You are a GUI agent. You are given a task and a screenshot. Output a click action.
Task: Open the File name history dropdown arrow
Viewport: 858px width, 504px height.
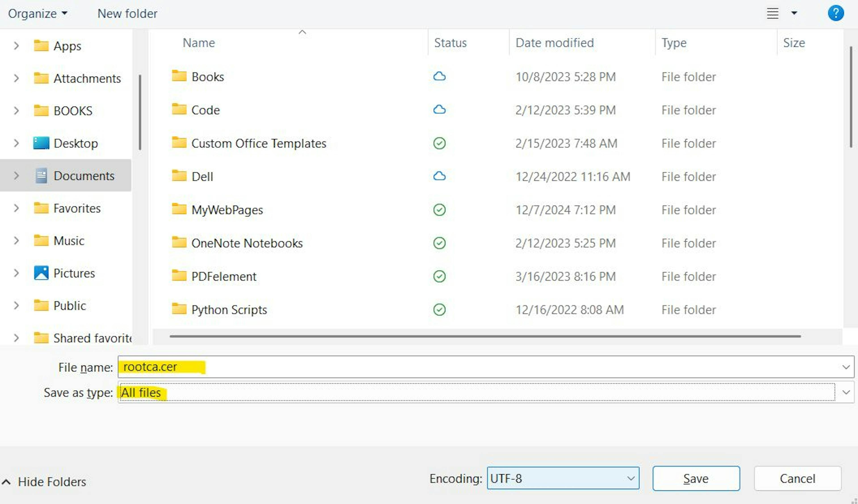pyautogui.click(x=846, y=367)
